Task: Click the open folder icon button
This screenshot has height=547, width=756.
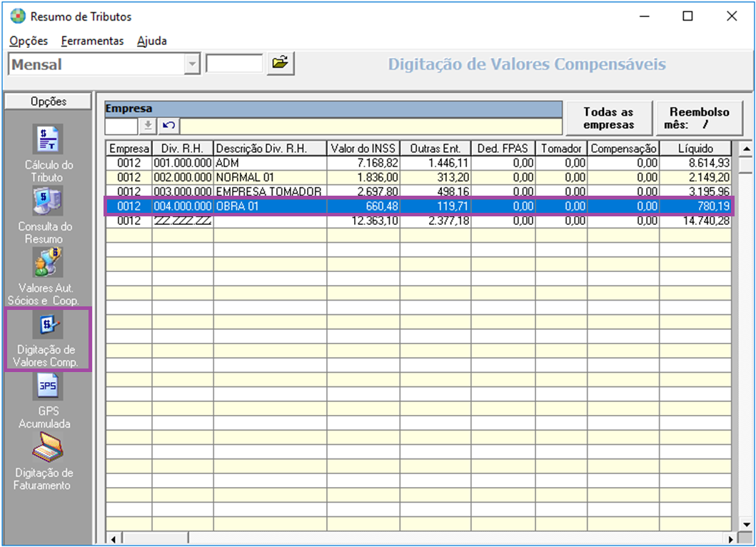Action: tap(280, 63)
